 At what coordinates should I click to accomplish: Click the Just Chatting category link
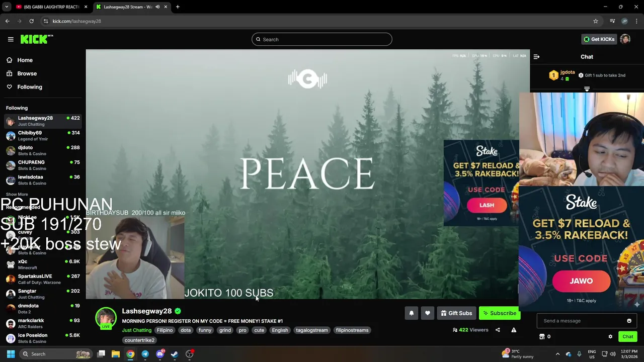coord(136,330)
